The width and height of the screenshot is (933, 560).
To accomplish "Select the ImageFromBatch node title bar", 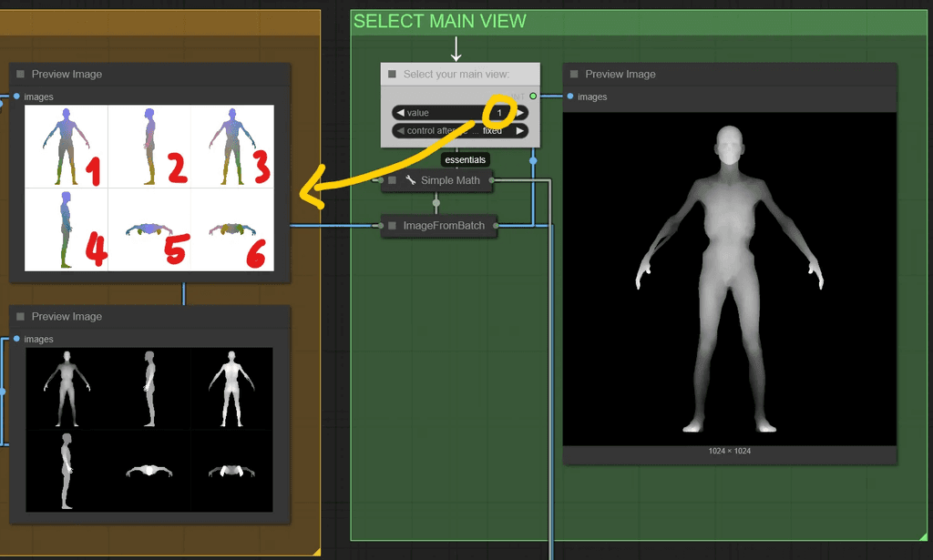I will coord(446,226).
